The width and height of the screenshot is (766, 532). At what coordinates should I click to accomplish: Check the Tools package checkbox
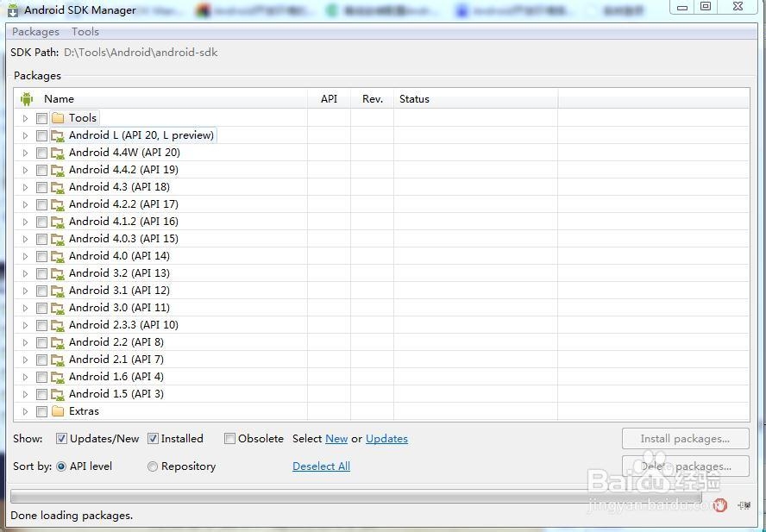[x=41, y=118]
